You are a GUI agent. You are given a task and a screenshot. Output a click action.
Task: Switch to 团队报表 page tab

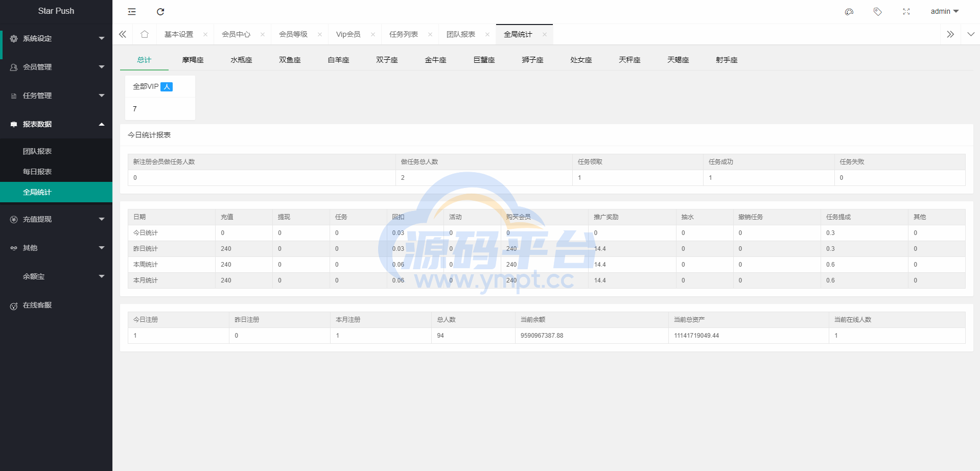tap(461, 34)
